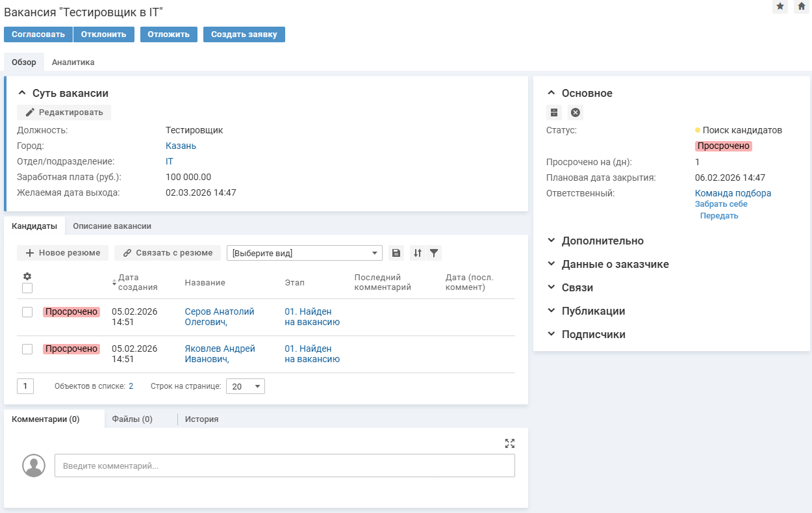Tick the checkbox for Яковлев Андрей Иванович
Image resolution: width=812 pixels, height=513 pixels.
27,349
